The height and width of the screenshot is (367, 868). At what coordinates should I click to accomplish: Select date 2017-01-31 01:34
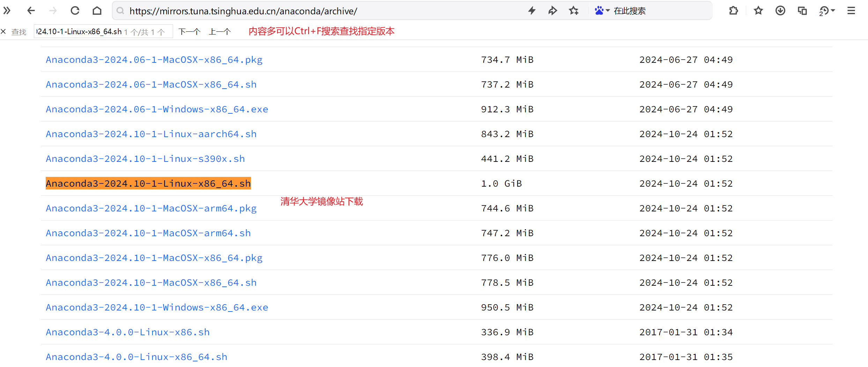(686, 332)
